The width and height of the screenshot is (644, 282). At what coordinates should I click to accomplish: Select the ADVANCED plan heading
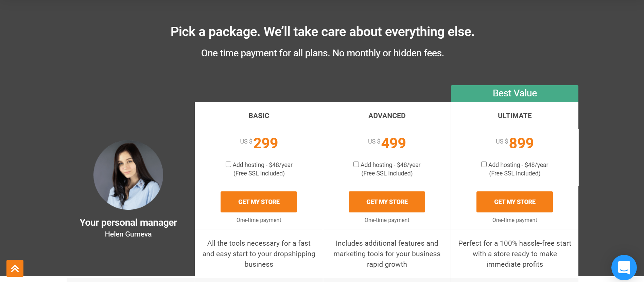(387, 116)
